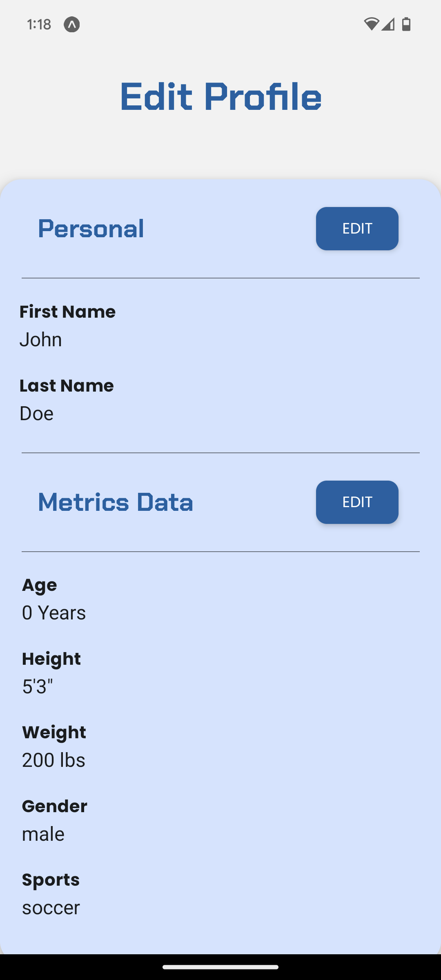
Task: Tap the First Name label
Action: tap(67, 312)
